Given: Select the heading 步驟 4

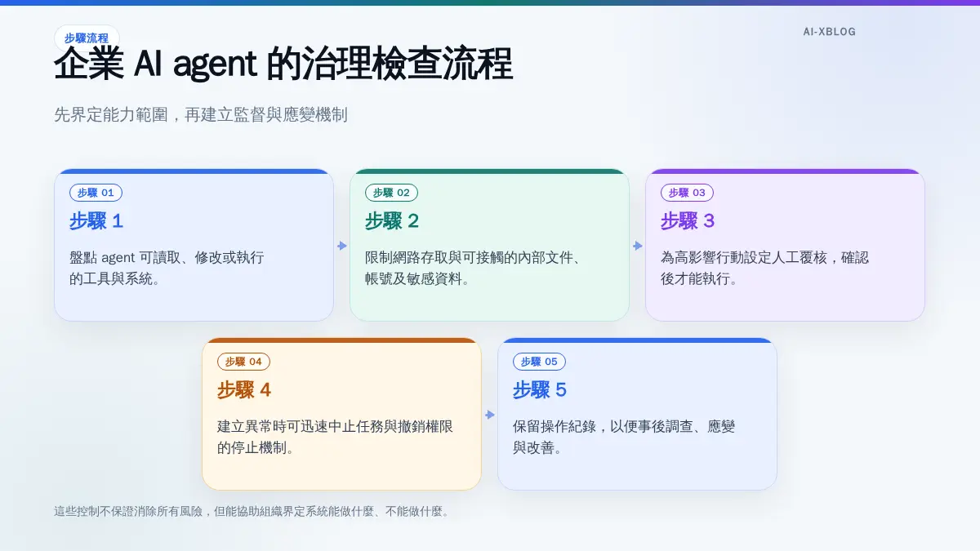Looking at the screenshot, I should 244,390.
